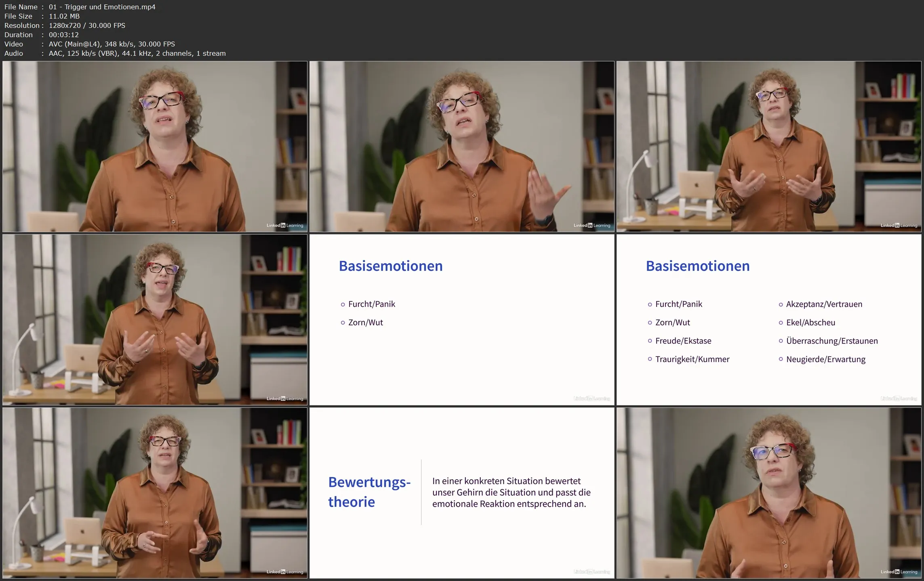
Task: Click the Überraschung/Erstaunen bullet item
Action: tap(831, 341)
